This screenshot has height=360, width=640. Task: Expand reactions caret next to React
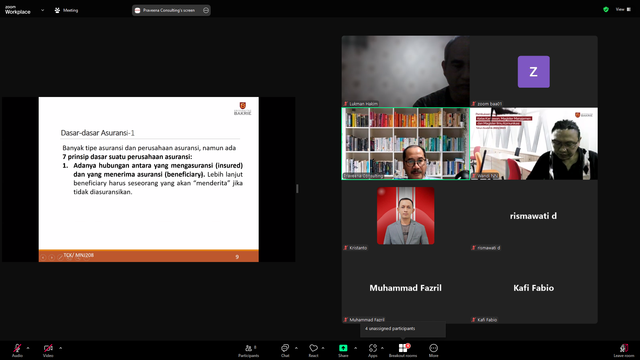(x=323, y=348)
